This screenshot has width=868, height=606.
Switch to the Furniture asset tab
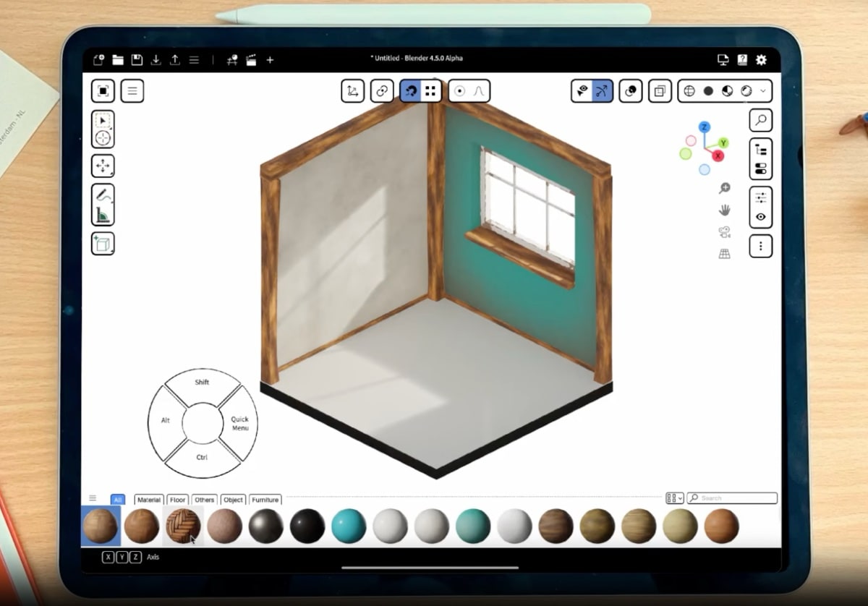pyautogui.click(x=265, y=500)
